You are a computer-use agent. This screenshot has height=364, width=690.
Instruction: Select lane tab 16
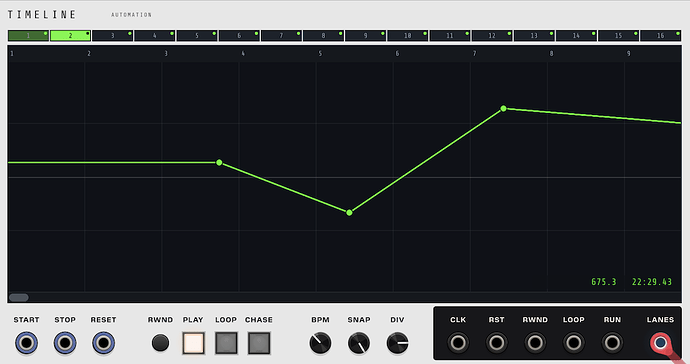click(x=661, y=36)
